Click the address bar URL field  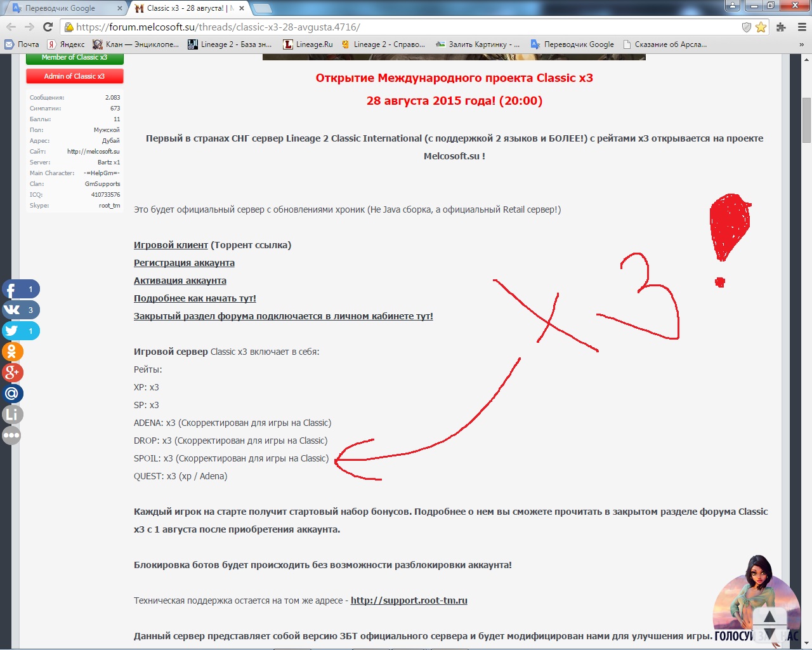406,27
